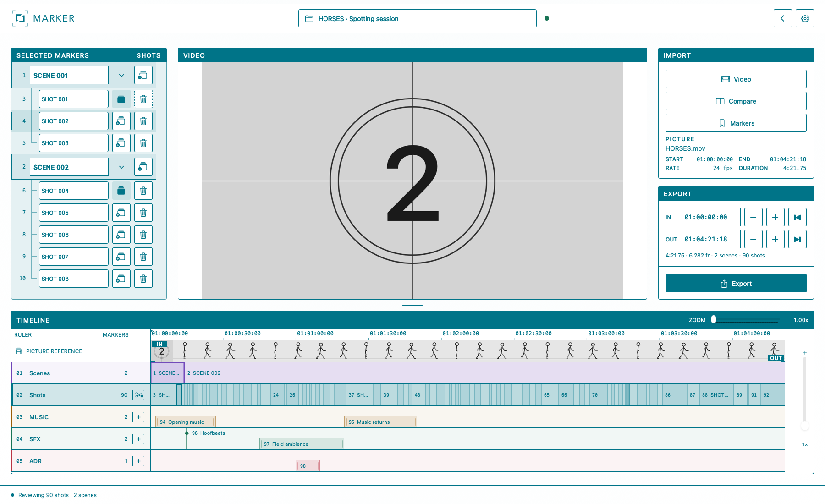Screen dimensions: 825x504
Task: Import Markers from the Import panel
Action: click(x=736, y=123)
